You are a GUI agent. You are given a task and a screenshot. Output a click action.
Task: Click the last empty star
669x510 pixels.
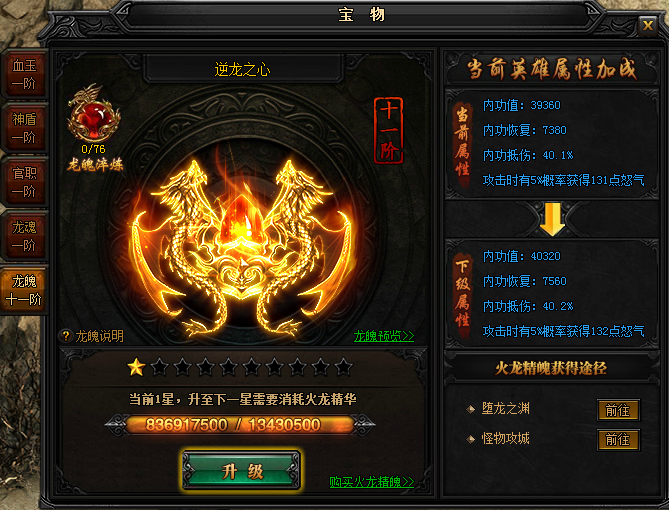coord(343,367)
